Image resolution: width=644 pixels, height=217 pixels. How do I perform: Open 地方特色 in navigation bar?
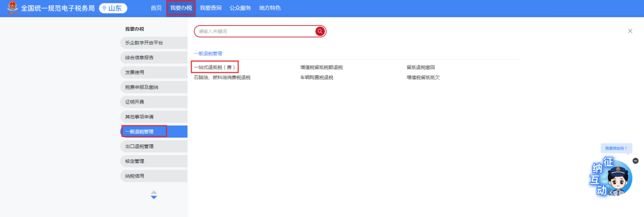point(269,8)
